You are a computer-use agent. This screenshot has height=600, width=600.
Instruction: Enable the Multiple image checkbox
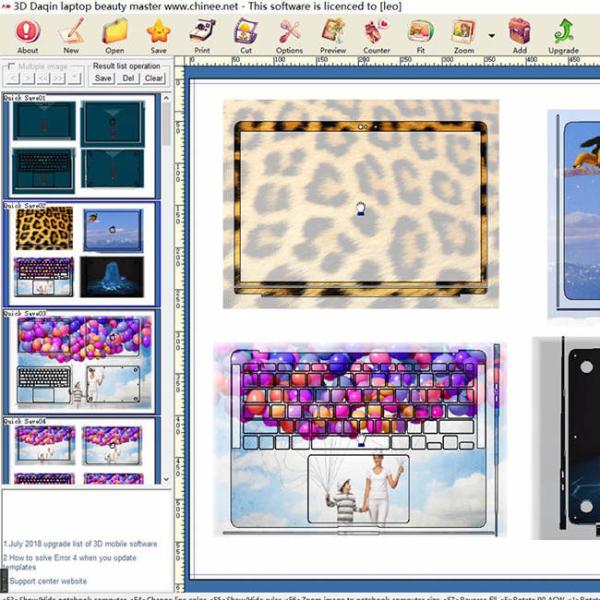[11, 67]
